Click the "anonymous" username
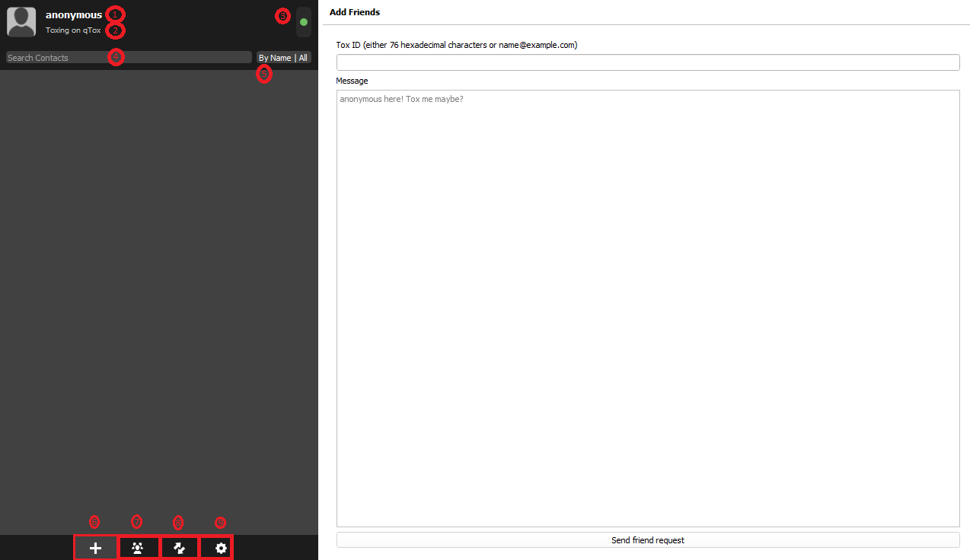 (73, 14)
